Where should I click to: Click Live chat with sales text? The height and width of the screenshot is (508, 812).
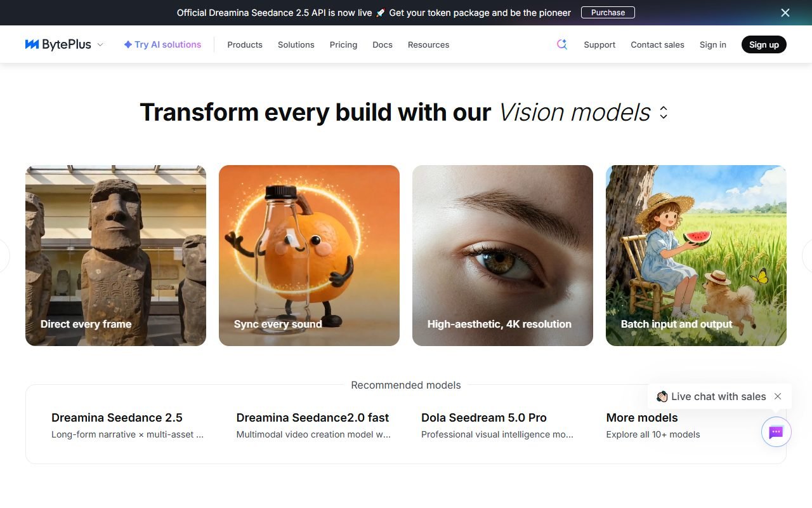coord(718,396)
